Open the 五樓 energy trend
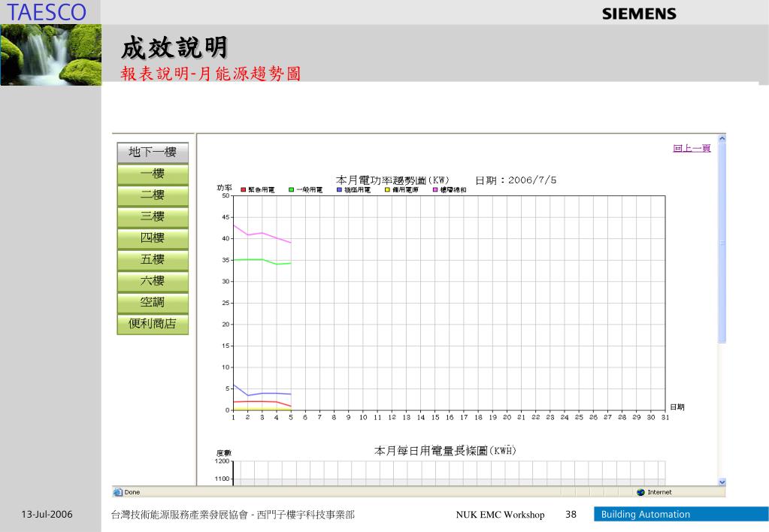This screenshot has height=532, width=769. point(153,260)
